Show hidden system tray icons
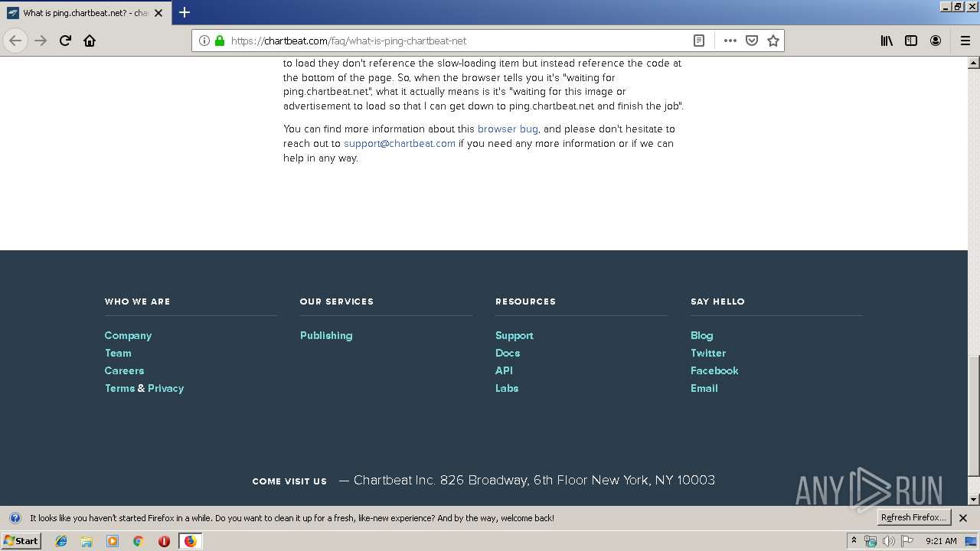 [854, 540]
